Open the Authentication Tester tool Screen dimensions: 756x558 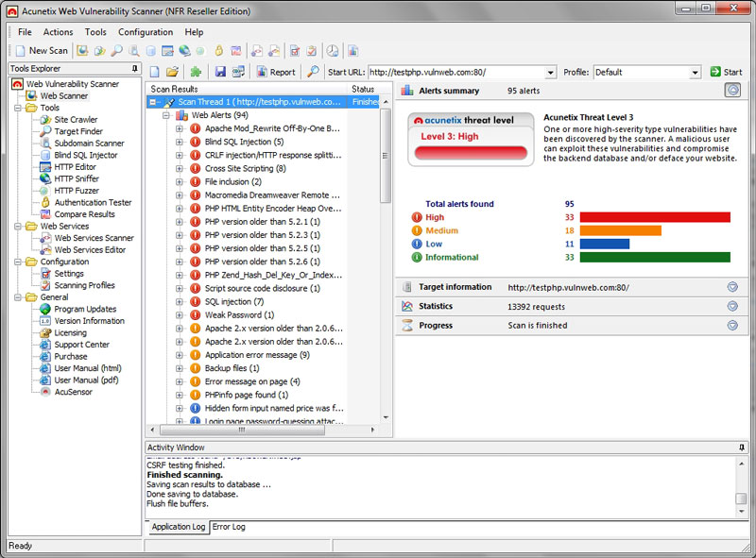(x=93, y=202)
